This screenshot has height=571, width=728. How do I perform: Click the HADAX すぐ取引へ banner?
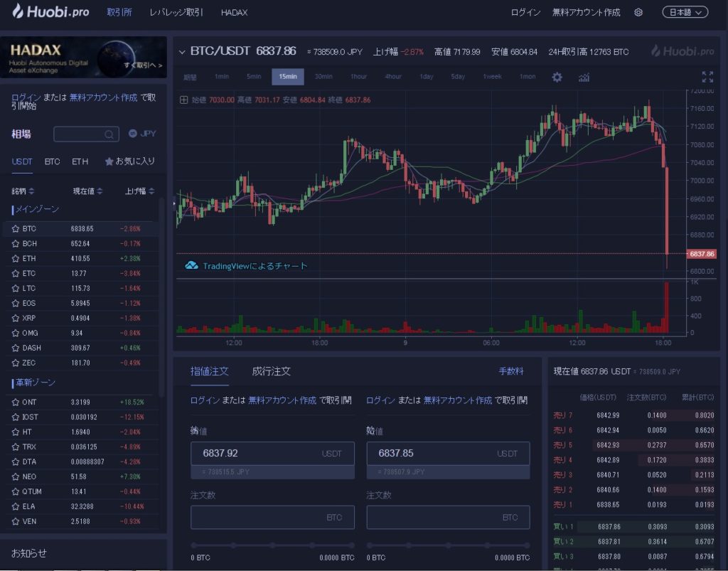point(84,57)
